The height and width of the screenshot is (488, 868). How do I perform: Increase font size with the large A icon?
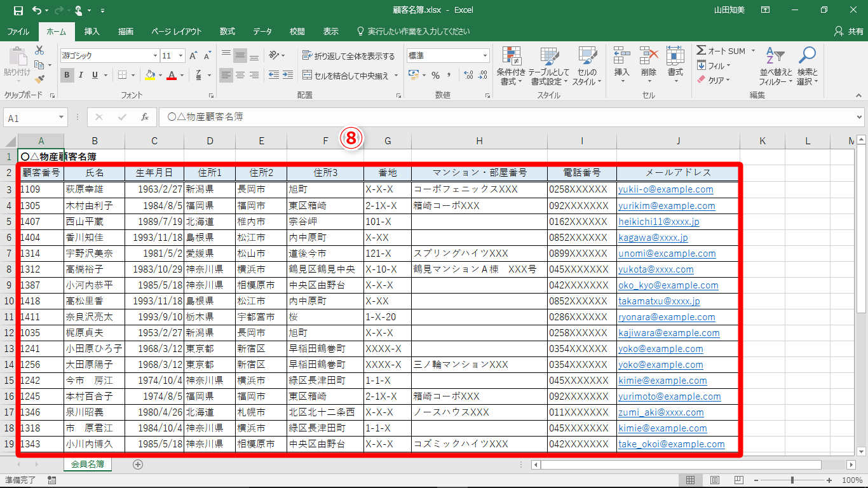194,56
